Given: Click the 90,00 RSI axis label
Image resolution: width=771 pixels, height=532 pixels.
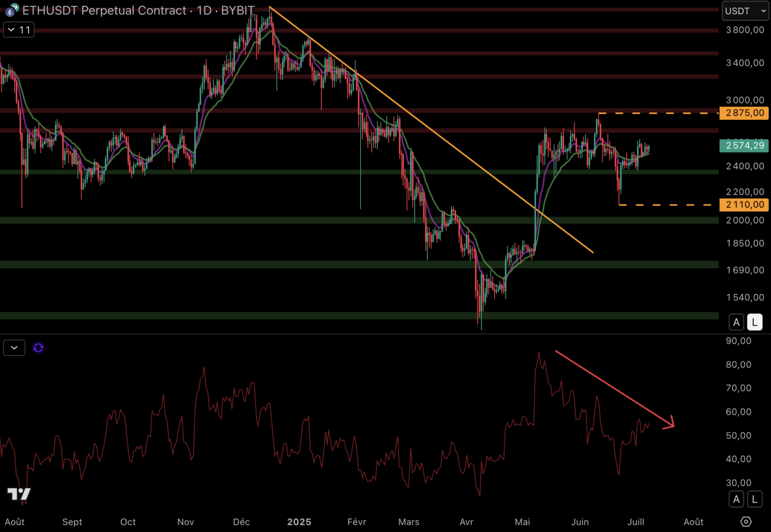Looking at the screenshot, I should pos(738,341).
